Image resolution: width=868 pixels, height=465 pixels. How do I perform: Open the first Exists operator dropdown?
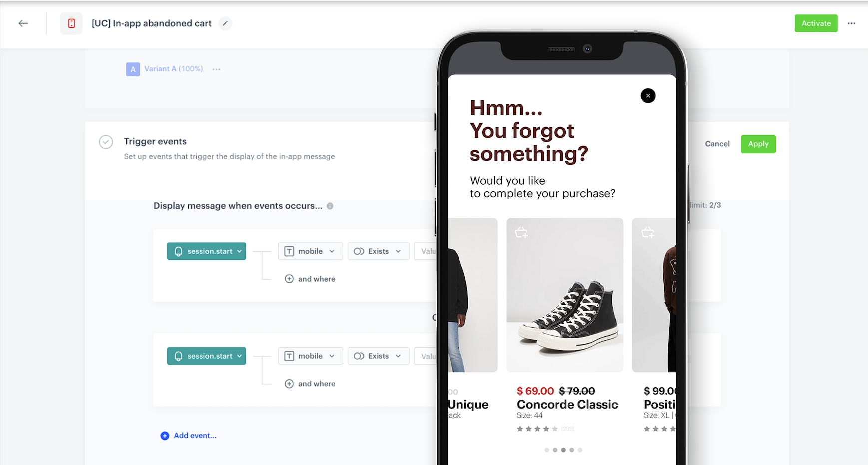pyautogui.click(x=378, y=251)
